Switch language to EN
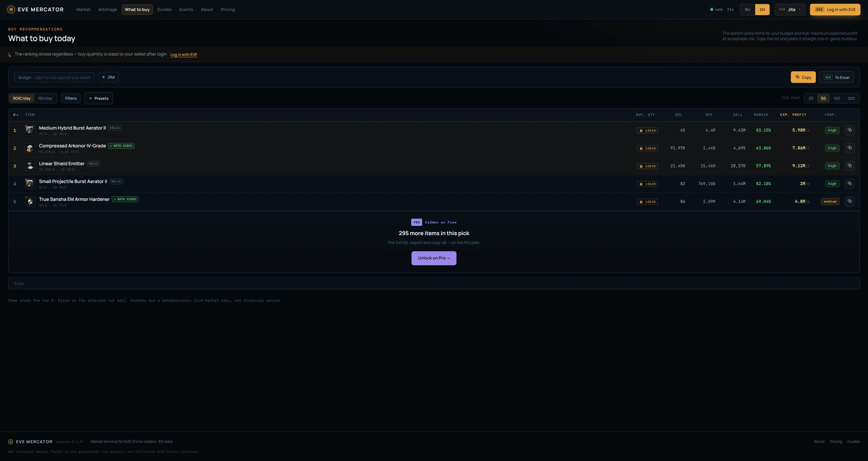 point(762,10)
